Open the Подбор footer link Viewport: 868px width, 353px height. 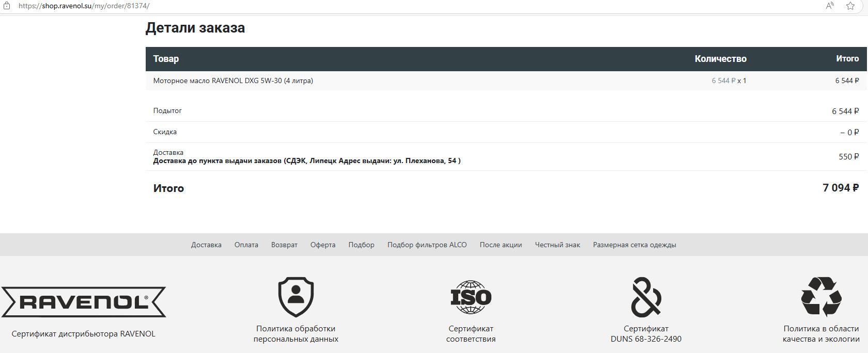click(361, 245)
